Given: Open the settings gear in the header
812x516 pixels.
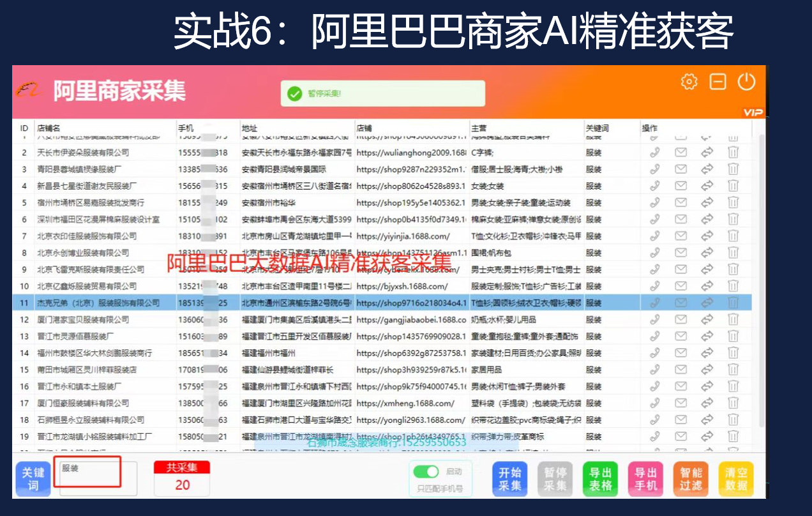Looking at the screenshot, I should point(689,82).
